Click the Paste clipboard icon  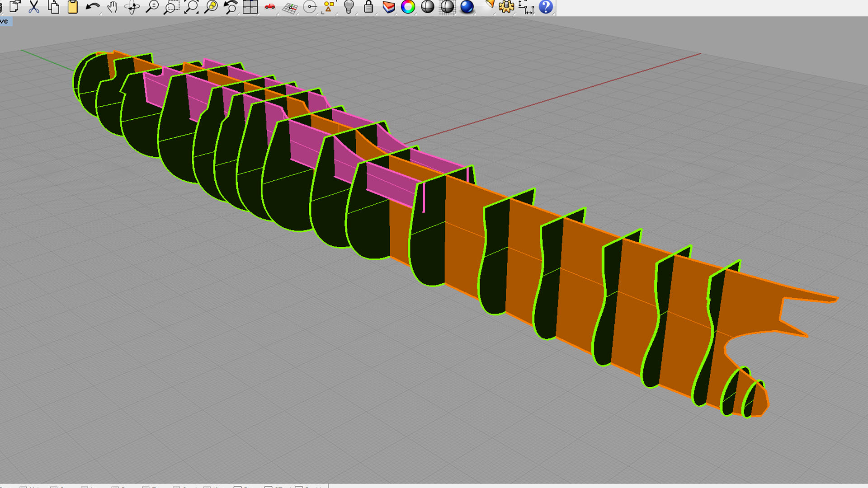pyautogui.click(x=73, y=7)
